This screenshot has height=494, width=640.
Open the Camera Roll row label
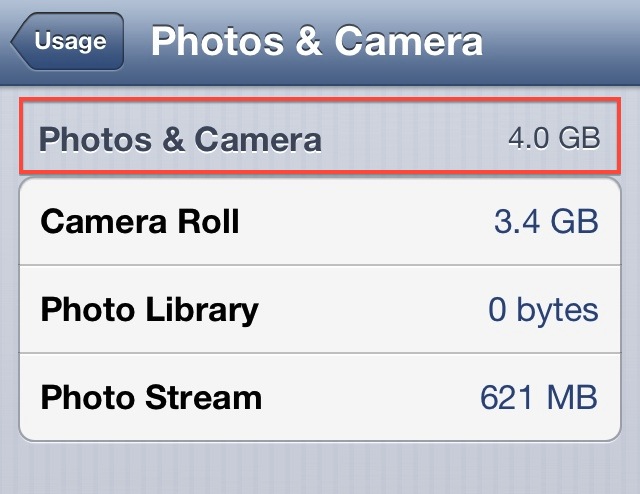(140, 221)
